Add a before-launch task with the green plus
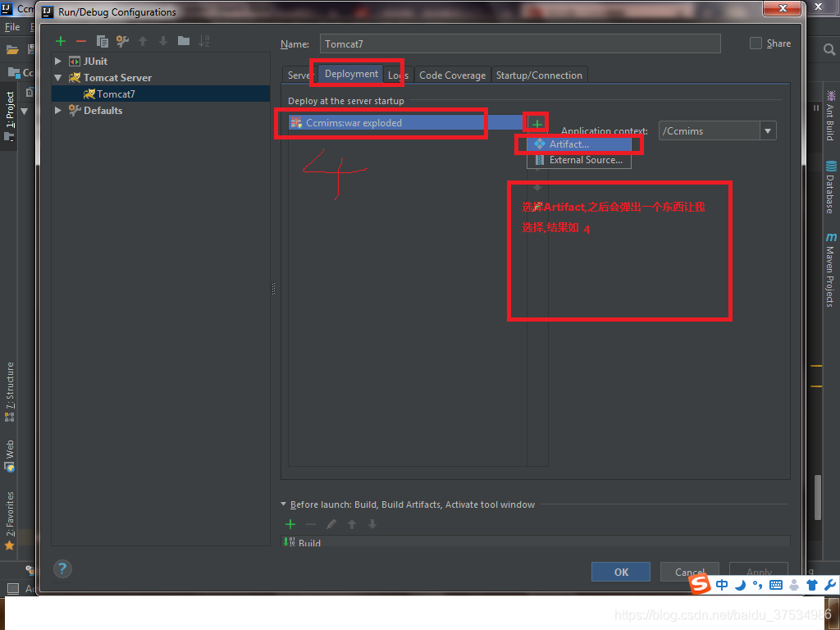 [290, 524]
